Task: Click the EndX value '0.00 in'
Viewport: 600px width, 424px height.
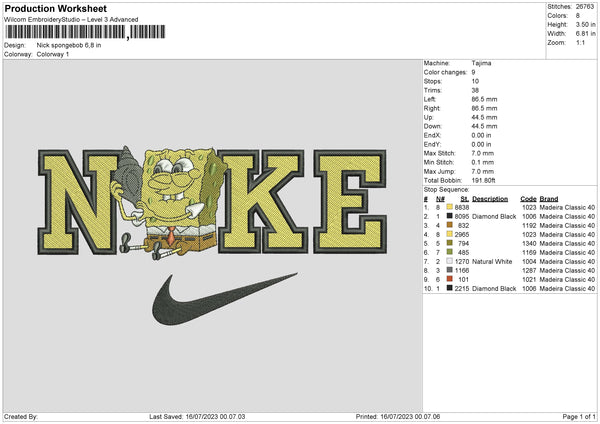Action: [481, 135]
